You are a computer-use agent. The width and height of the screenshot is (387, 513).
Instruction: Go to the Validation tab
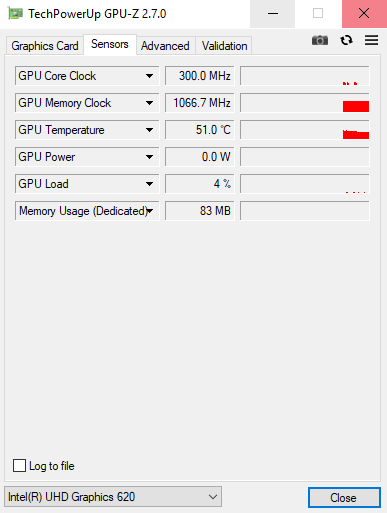tap(224, 46)
